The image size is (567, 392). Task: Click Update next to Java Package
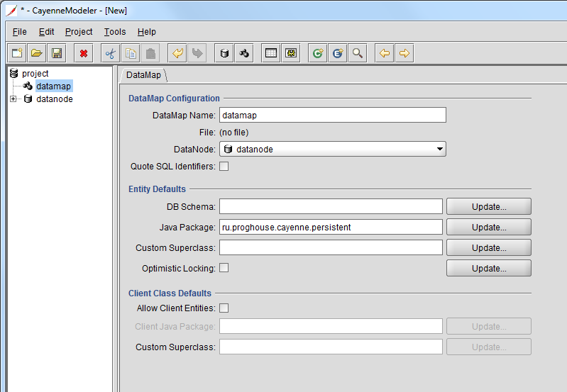[489, 228]
